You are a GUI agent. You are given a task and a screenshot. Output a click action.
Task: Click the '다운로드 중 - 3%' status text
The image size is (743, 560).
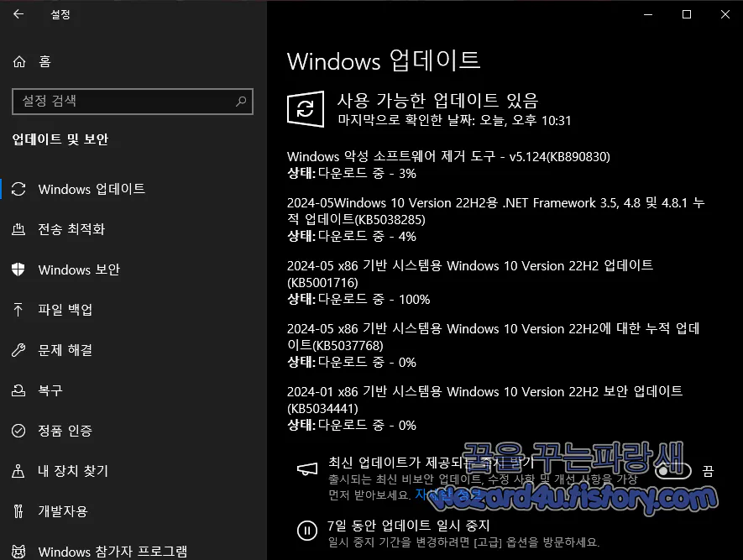[x=367, y=173]
